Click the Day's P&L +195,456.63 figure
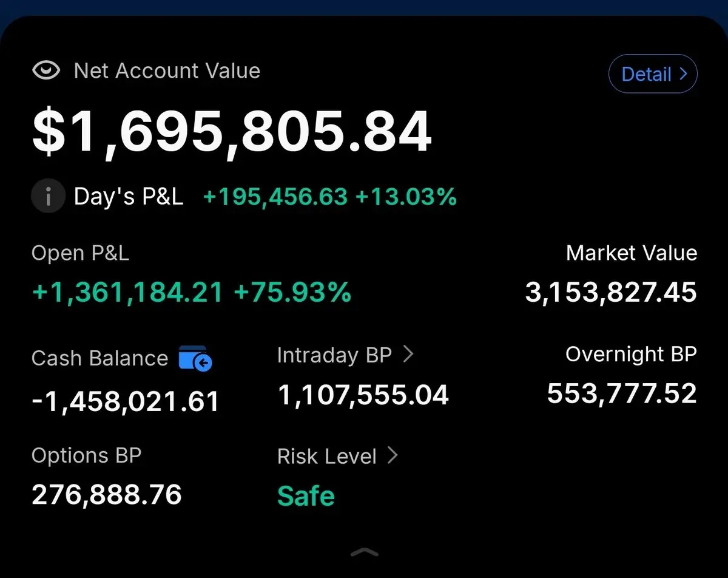Image resolution: width=728 pixels, height=578 pixels. tap(275, 197)
